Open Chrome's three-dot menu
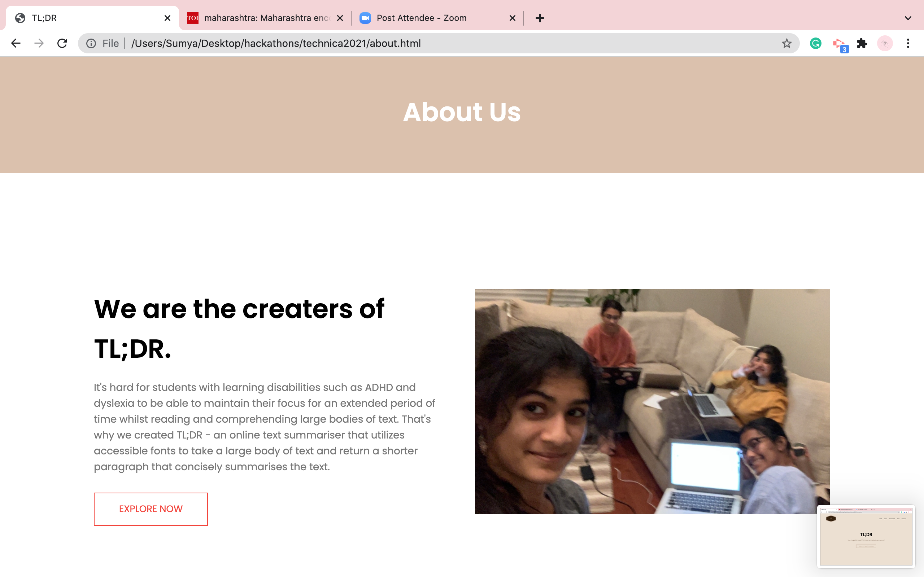This screenshot has height=577, width=924. tap(908, 44)
